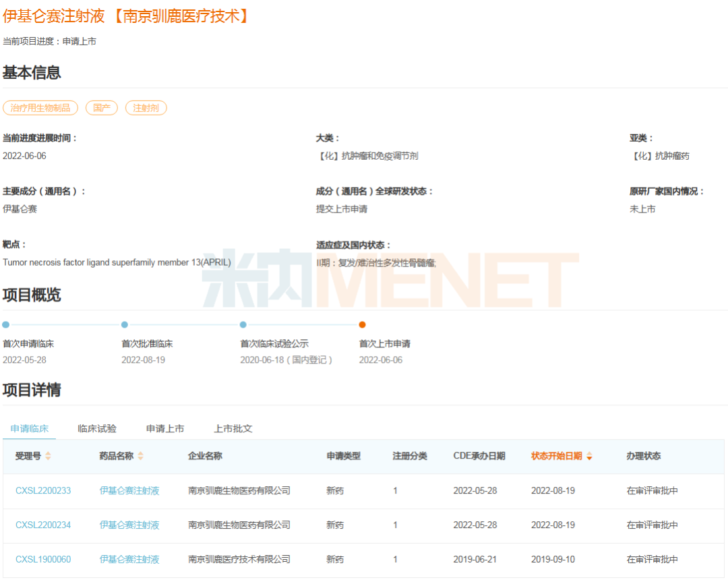Toggle the 国产 tag chip
Image resolution: width=728 pixels, height=580 pixels.
[x=101, y=108]
